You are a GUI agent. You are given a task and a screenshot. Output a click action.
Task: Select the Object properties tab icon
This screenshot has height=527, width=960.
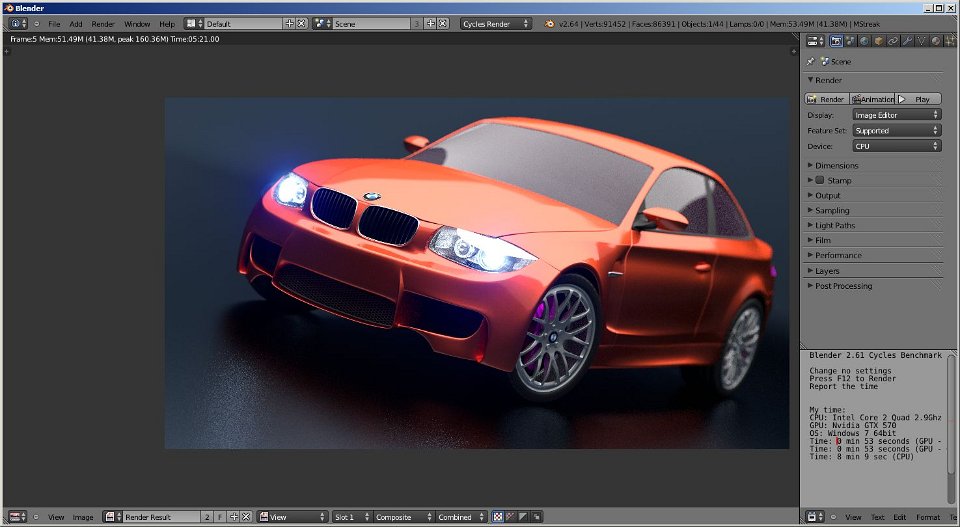[878, 41]
